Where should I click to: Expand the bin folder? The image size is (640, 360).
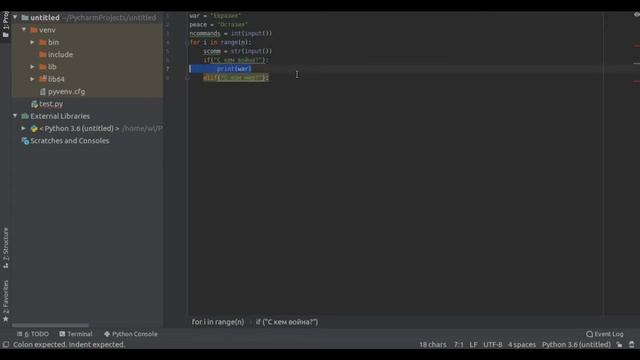coord(32,42)
